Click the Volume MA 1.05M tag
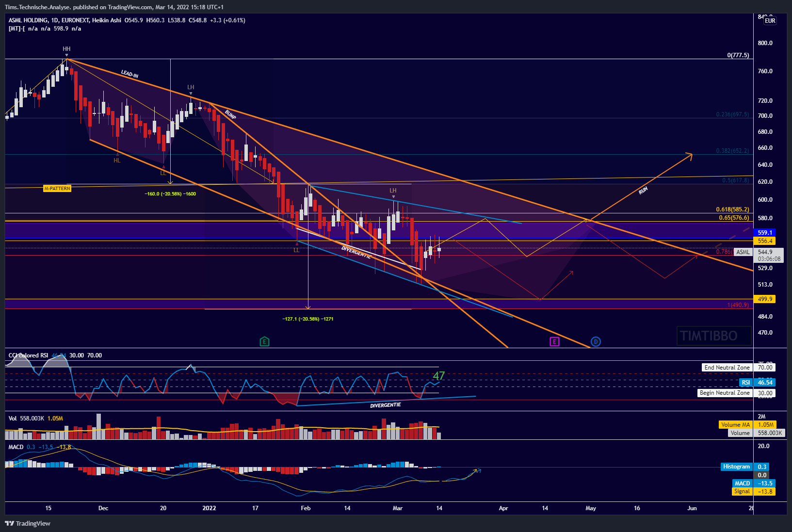The height and width of the screenshot is (532, 792). [x=747, y=425]
